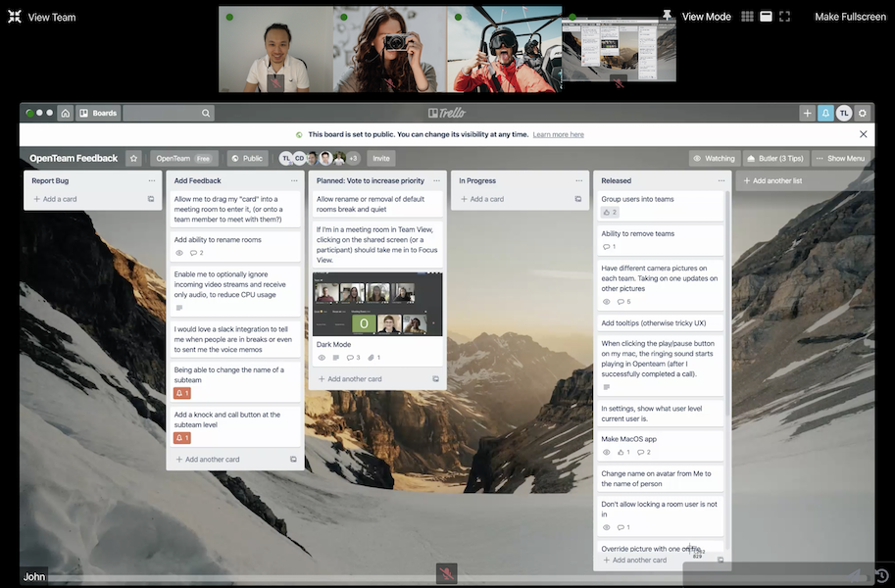Viewport: 895px width, 588px height.
Task: Add another card to Released list
Action: [634, 561]
